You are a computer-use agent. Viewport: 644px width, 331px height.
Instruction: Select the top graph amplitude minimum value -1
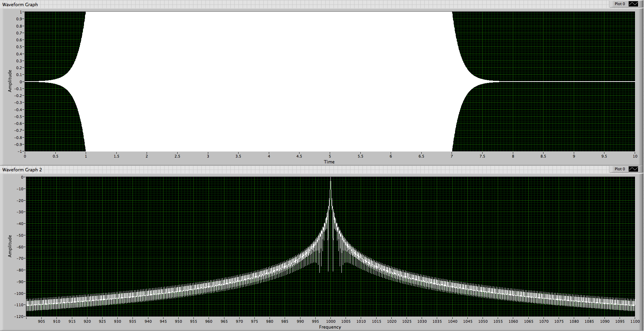20,151
